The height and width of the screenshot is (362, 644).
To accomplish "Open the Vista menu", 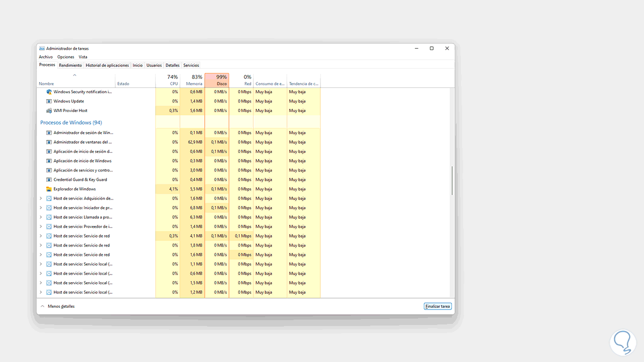I will coord(83,57).
